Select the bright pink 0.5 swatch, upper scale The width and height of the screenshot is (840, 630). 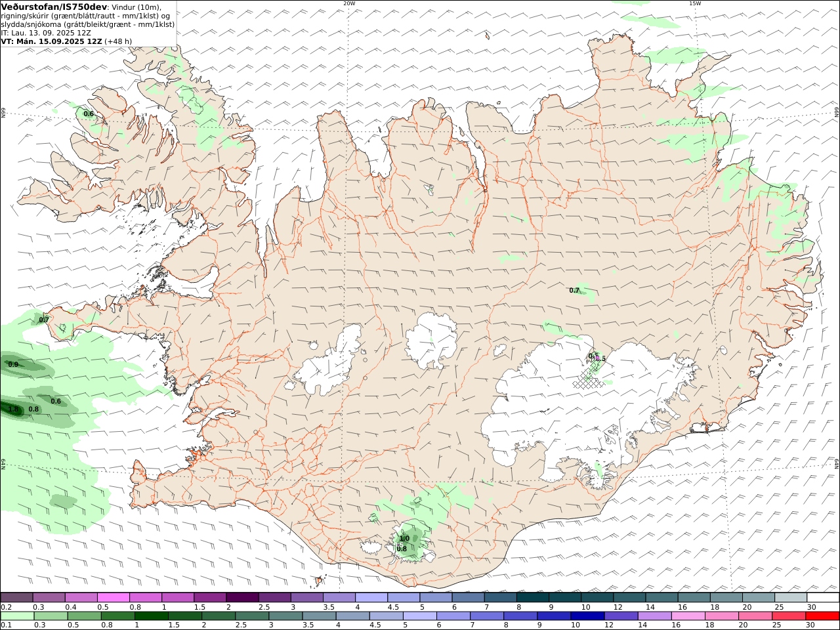coord(113,598)
